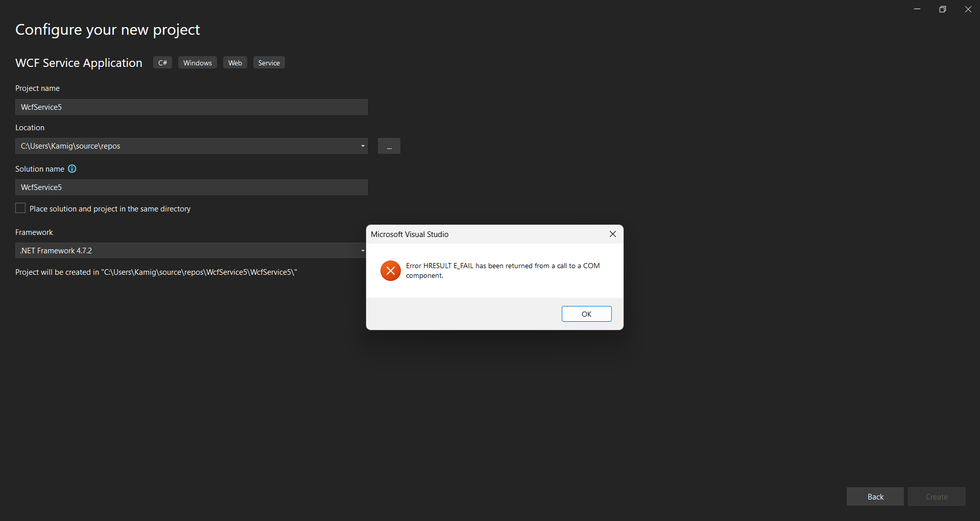Click the 'WCF Service Application' heading
This screenshot has width=980, height=521.
[79, 63]
